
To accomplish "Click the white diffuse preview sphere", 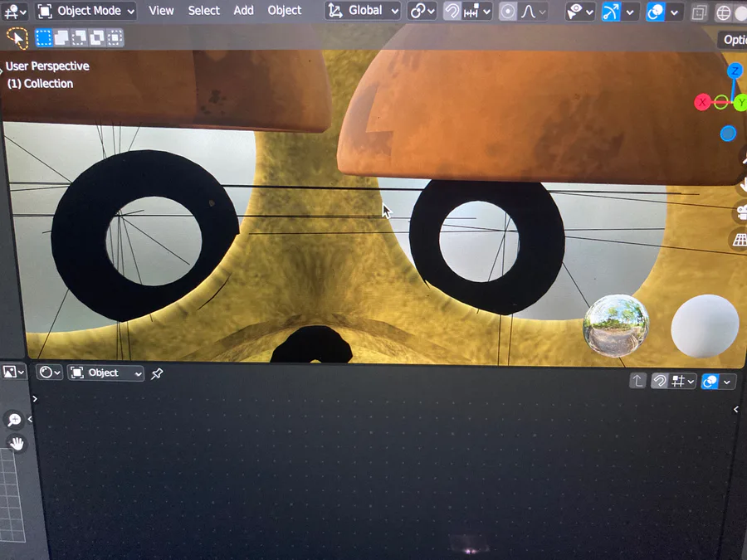I will 705,326.
